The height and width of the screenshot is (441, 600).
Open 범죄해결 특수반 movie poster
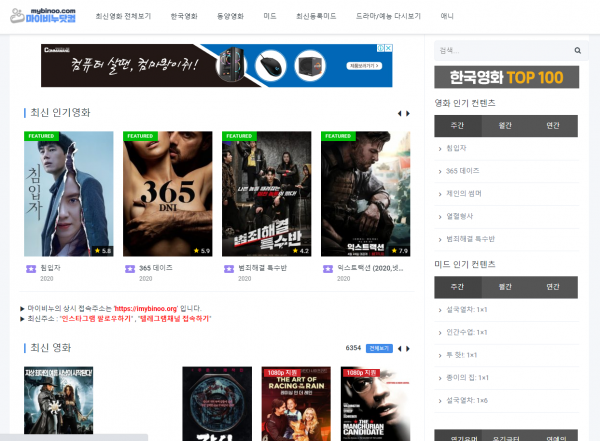pos(267,194)
